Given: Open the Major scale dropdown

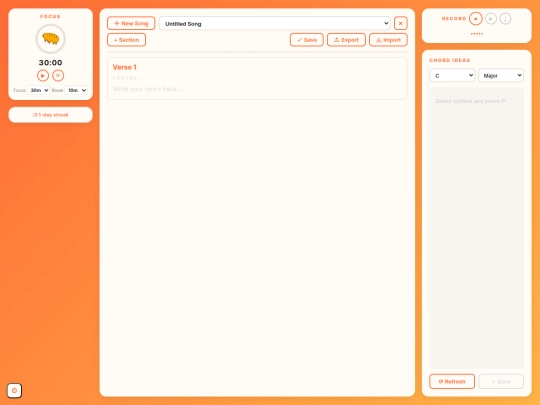Looking at the screenshot, I should [501, 75].
